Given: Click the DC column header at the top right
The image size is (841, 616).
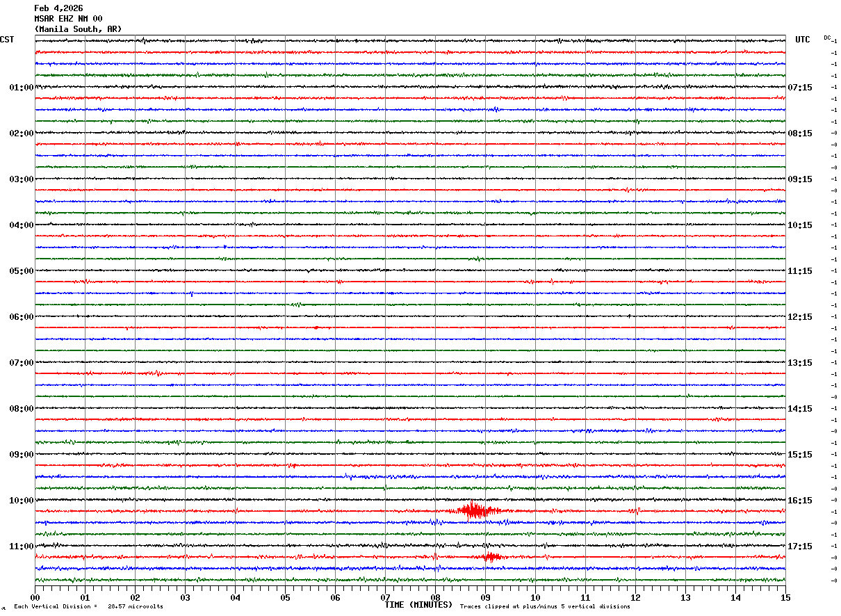Looking at the screenshot, I should point(827,38).
